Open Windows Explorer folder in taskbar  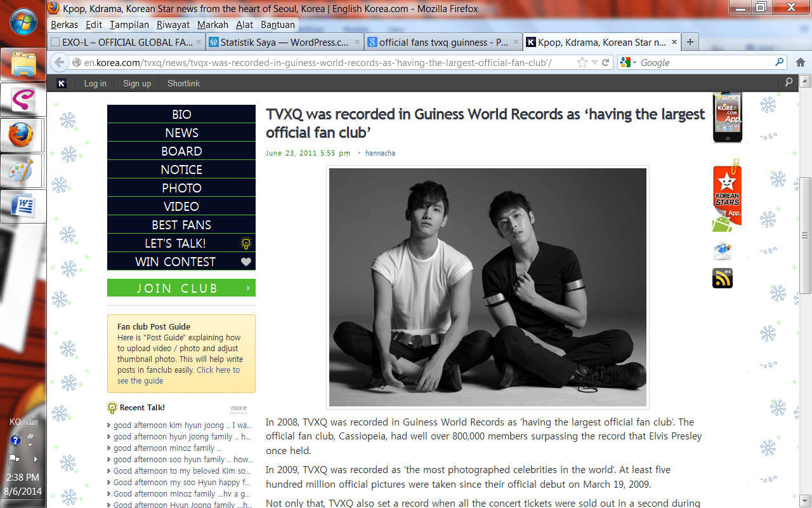point(23,63)
